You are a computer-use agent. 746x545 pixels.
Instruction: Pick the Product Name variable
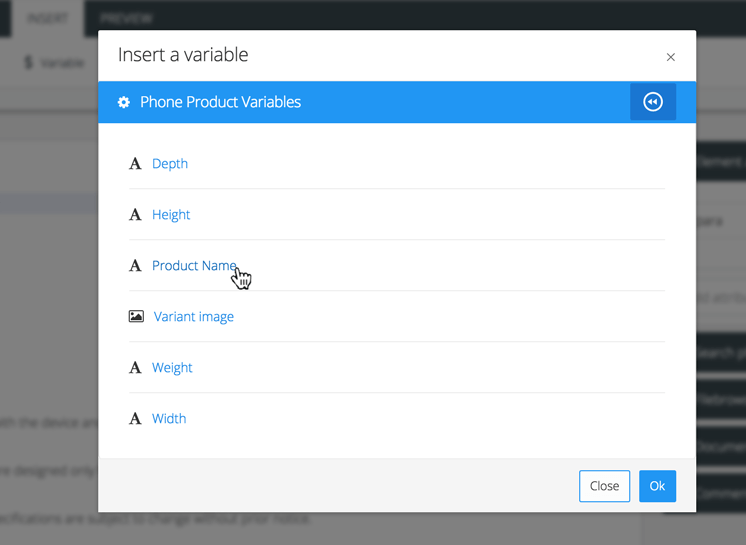tap(194, 266)
